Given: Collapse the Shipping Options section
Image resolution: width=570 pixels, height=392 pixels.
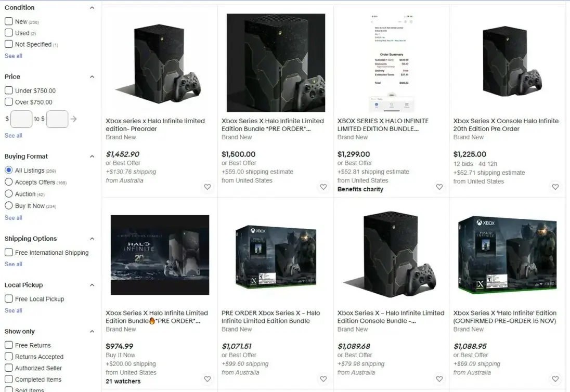Looking at the screenshot, I should click(92, 239).
